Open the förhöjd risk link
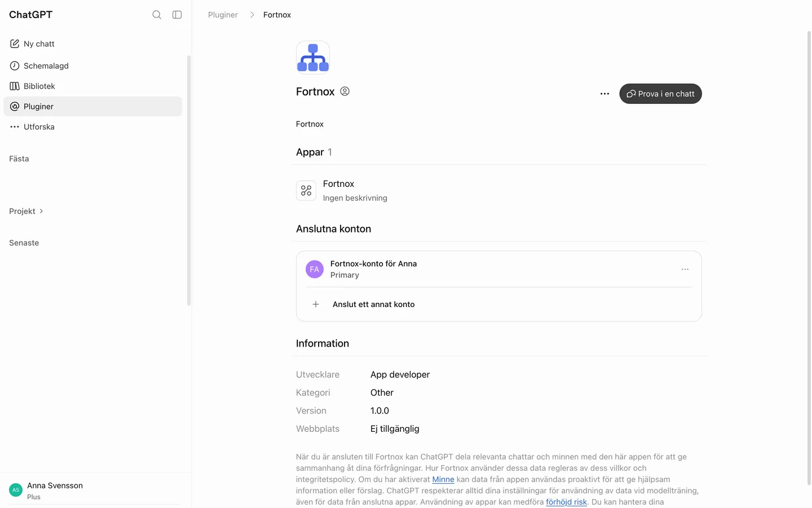 (x=566, y=502)
